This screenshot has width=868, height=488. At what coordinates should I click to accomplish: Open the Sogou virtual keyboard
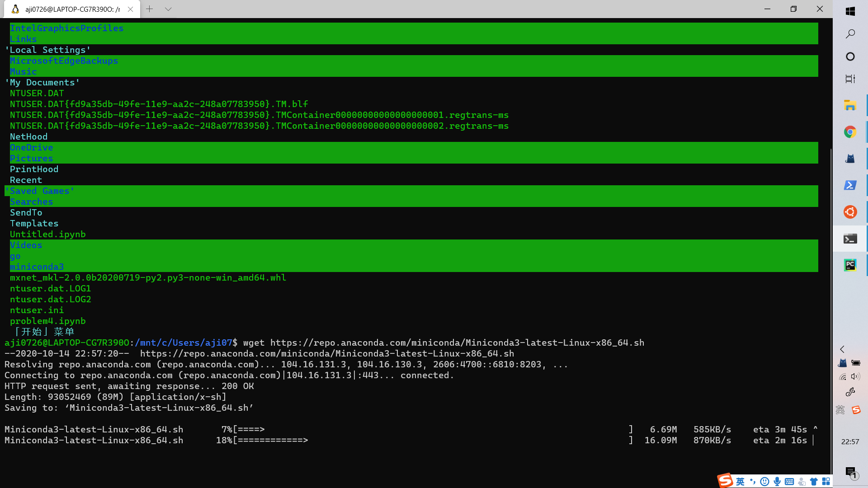click(789, 481)
